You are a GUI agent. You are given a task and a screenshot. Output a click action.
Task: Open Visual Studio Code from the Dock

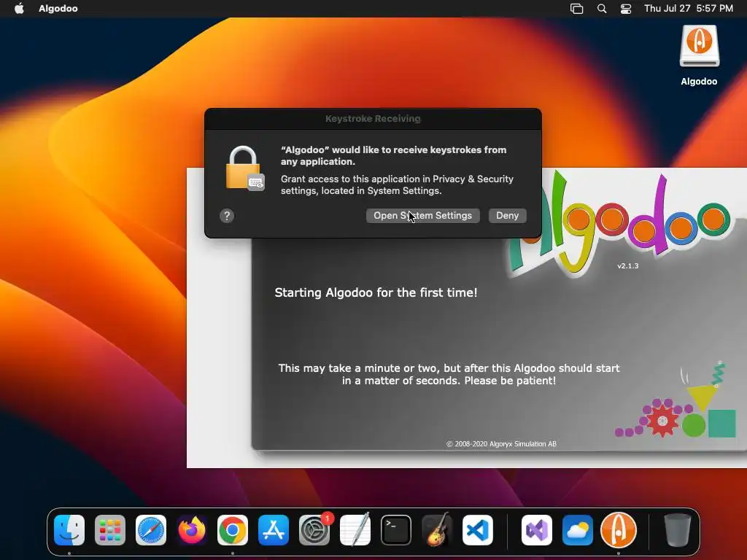478,530
